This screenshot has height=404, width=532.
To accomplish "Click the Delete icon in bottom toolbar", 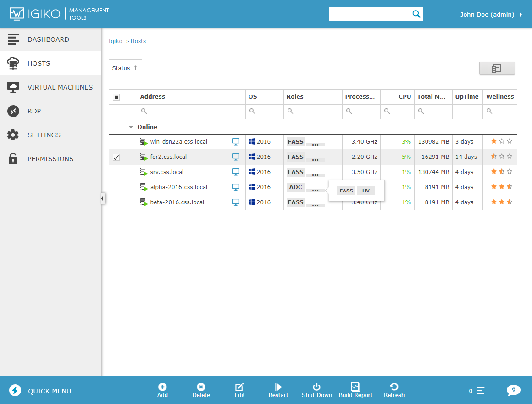I will coord(201,387).
